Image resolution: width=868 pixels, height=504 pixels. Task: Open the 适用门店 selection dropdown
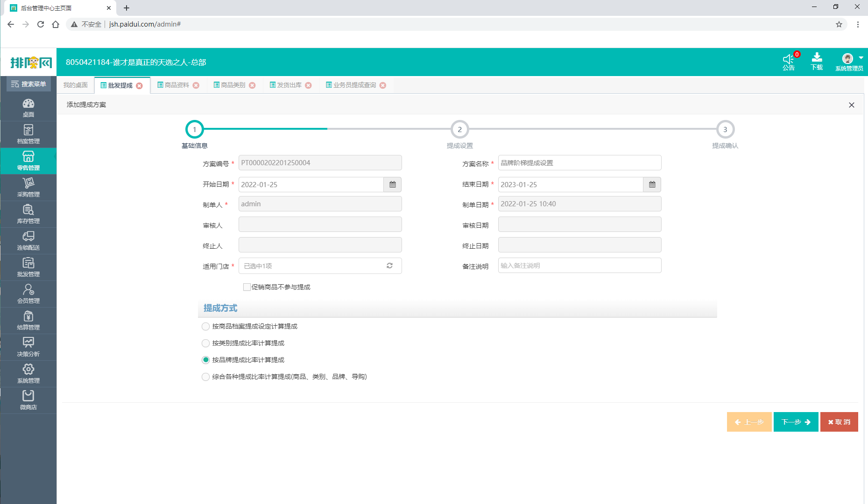(320, 266)
